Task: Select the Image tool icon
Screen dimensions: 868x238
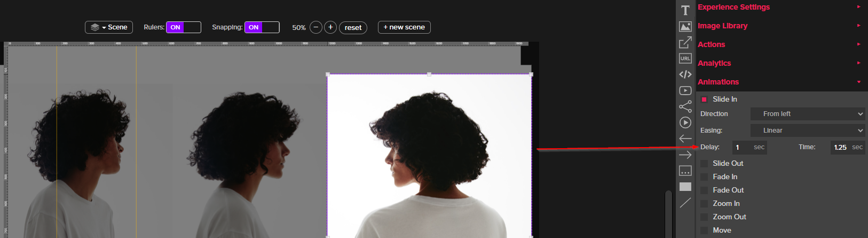Action: click(x=685, y=26)
